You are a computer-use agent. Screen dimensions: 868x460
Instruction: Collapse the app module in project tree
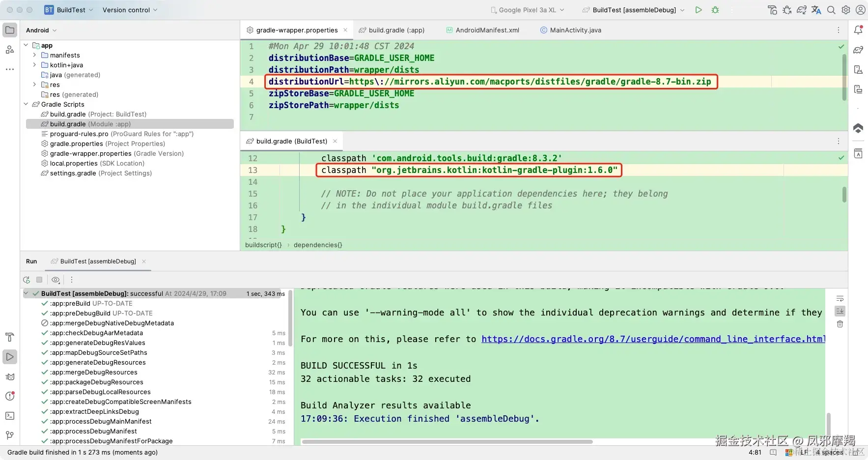(26, 45)
